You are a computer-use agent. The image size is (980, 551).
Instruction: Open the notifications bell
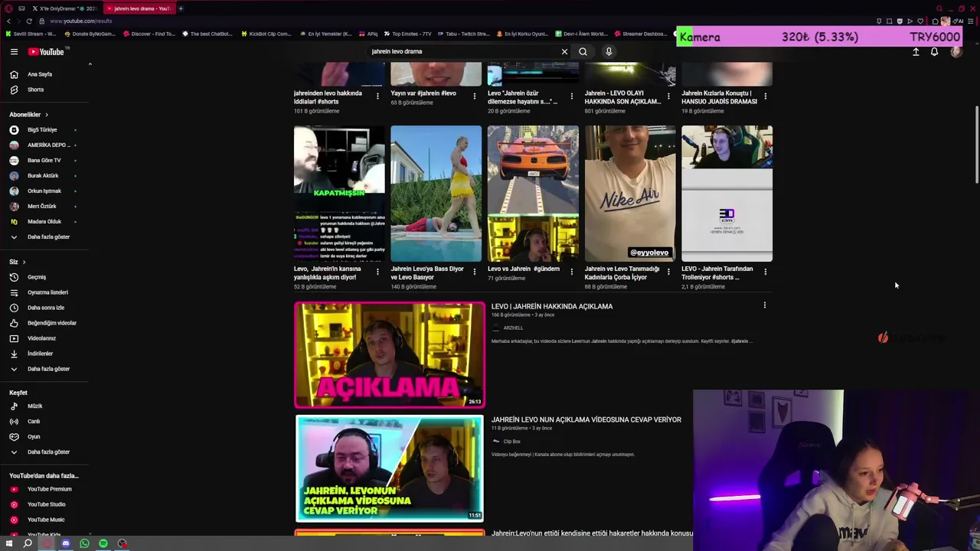coord(934,52)
